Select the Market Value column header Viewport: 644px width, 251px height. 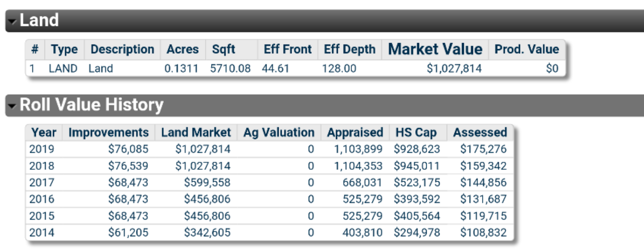click(435, 49)
